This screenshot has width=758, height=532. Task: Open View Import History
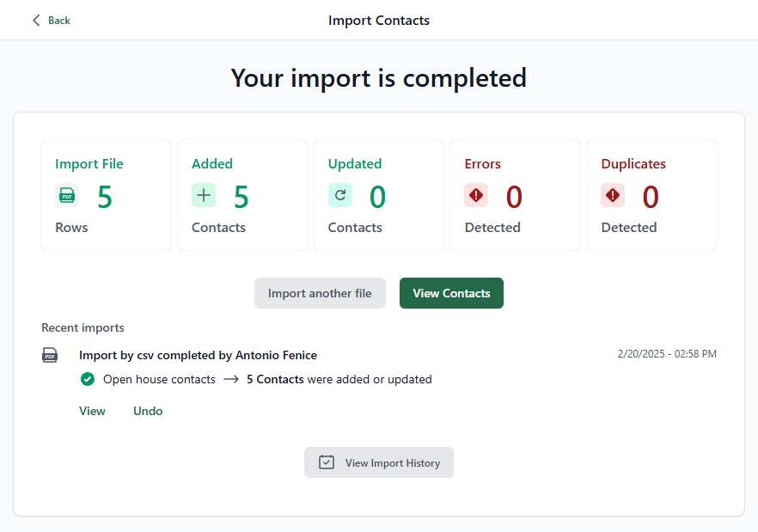coord(379,462)
